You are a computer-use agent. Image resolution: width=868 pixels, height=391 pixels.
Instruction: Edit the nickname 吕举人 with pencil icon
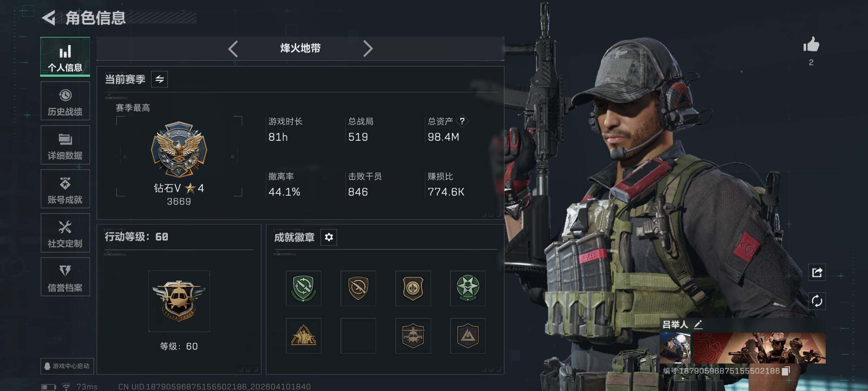(x=698, y=324)
